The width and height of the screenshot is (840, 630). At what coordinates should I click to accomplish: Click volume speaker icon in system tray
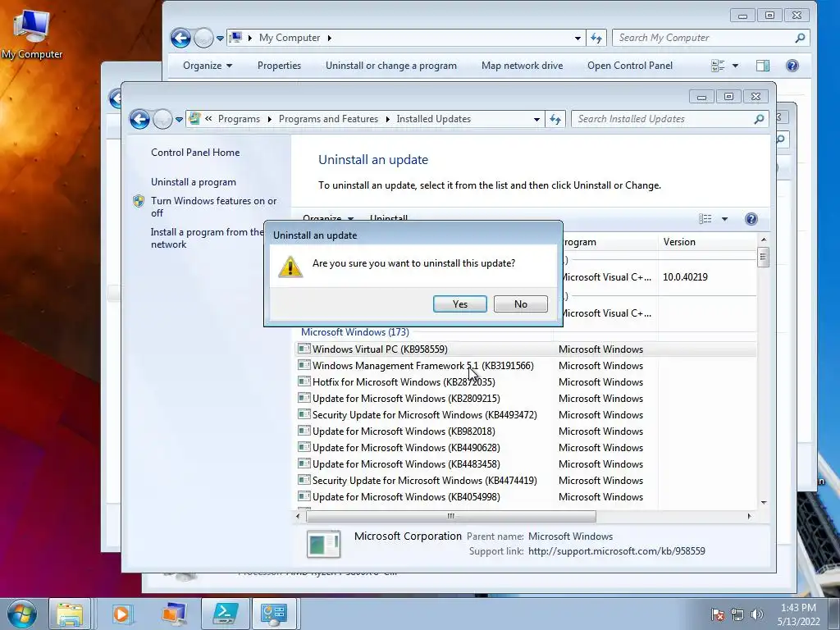(756, 614)
